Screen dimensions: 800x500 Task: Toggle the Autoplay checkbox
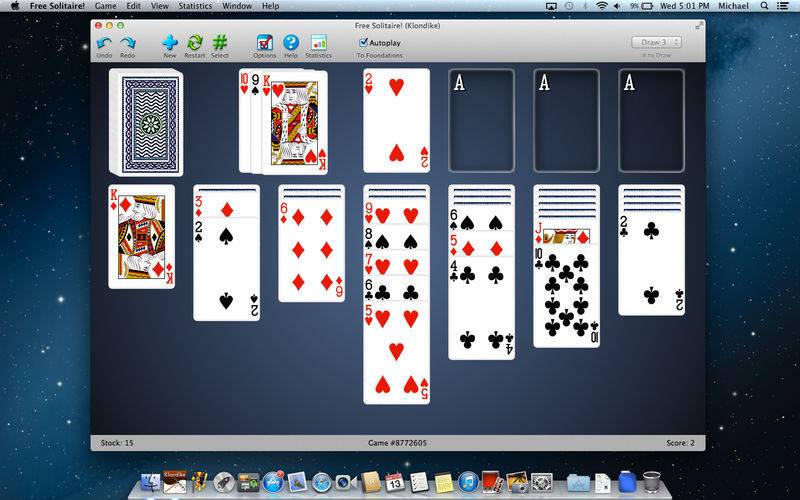coord(363,42)
